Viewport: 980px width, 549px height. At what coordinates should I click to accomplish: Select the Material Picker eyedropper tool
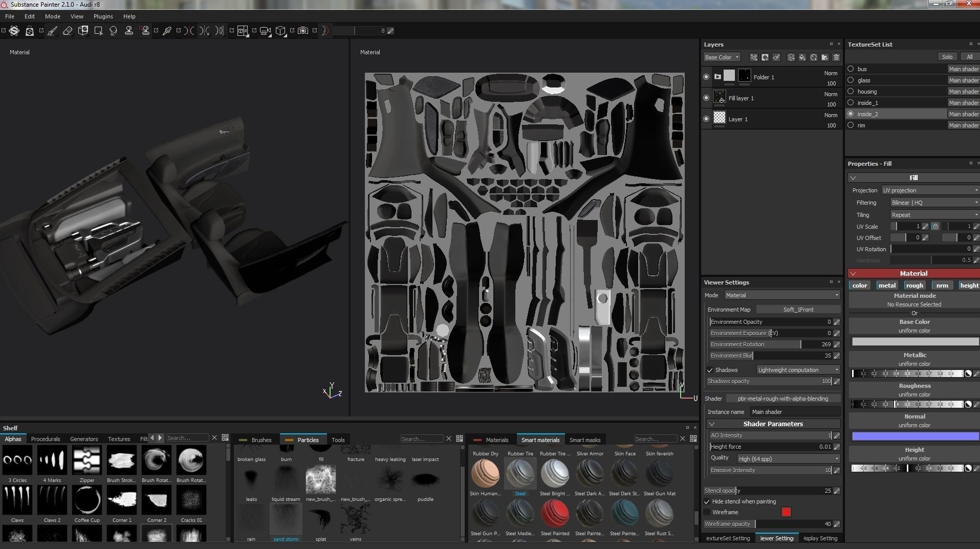coord(167,31)
